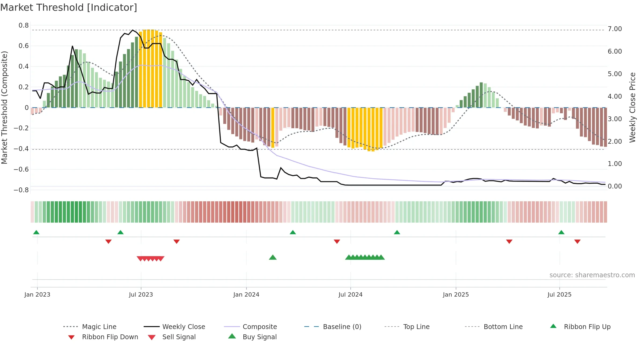Screen dimensions: 644x362
Task: Click the −0.4 left axis tick label
Action: tap(21, 149)
